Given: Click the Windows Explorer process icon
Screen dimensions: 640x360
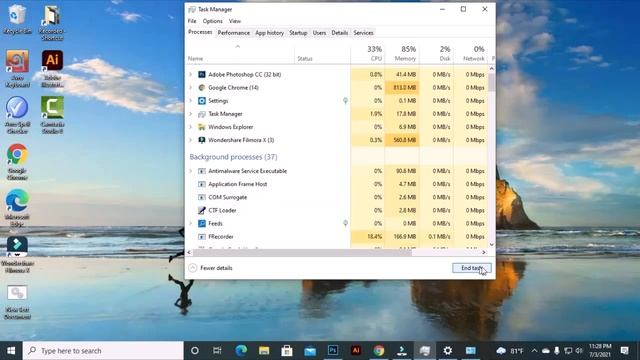Looking at the screenshot, I should [x=202, y=127].
